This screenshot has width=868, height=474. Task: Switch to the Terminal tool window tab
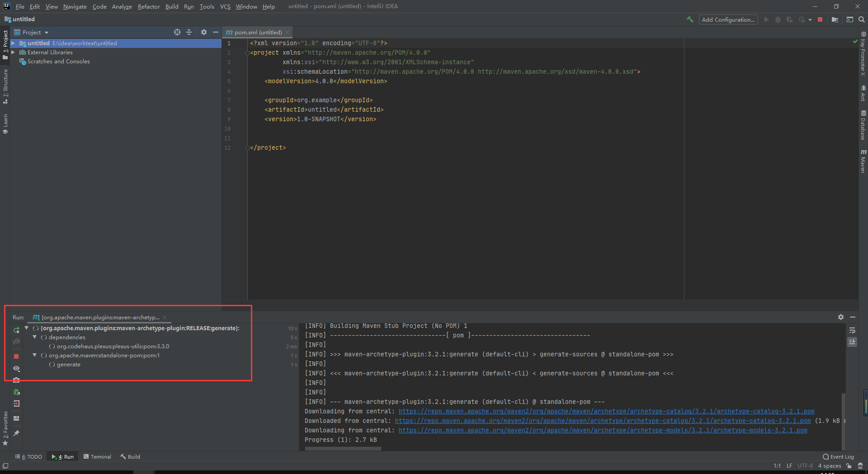[x=97, y=457]
